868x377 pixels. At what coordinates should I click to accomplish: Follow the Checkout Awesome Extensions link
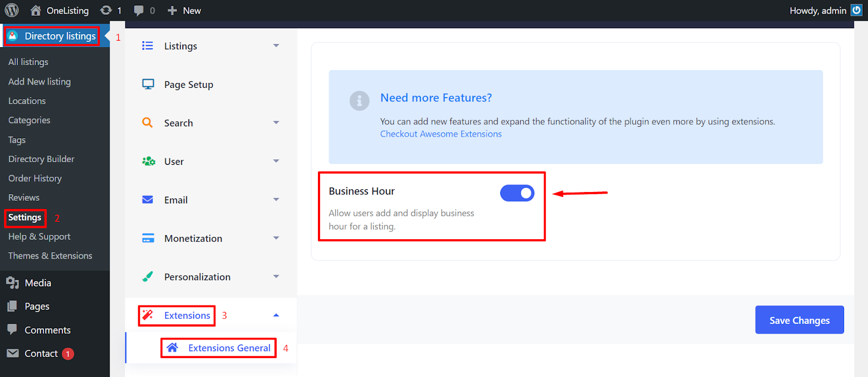441,134
